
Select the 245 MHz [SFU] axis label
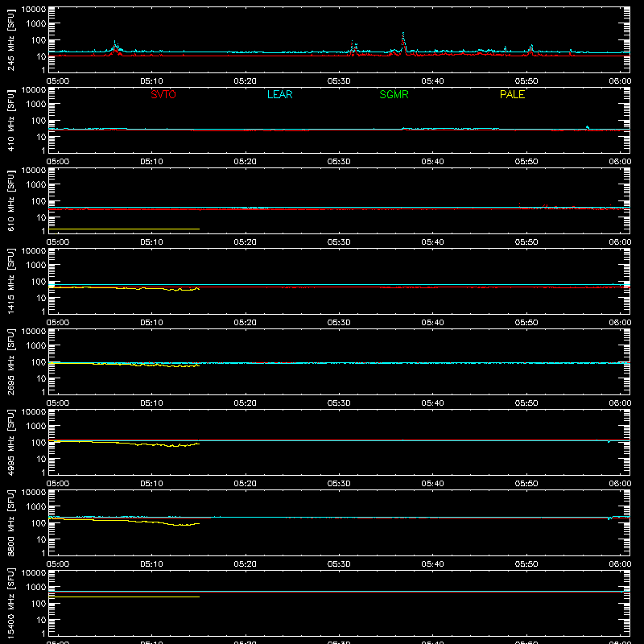click(x=10, y=39)
